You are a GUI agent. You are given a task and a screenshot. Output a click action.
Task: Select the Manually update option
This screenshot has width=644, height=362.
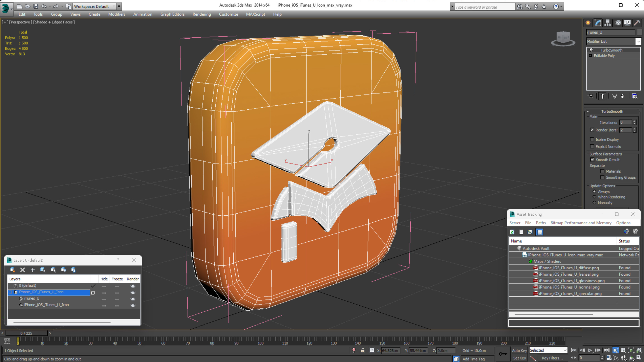click(595, 203)
